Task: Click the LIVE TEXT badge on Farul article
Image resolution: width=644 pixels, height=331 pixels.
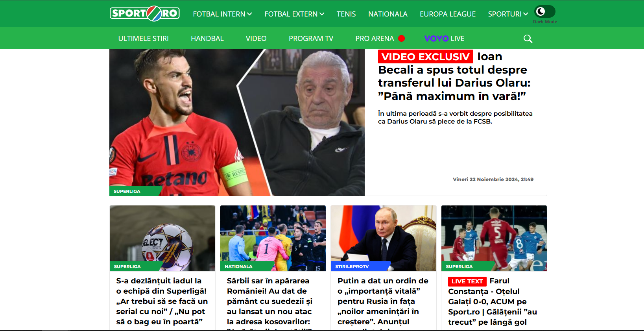Action: pos(467,281)
